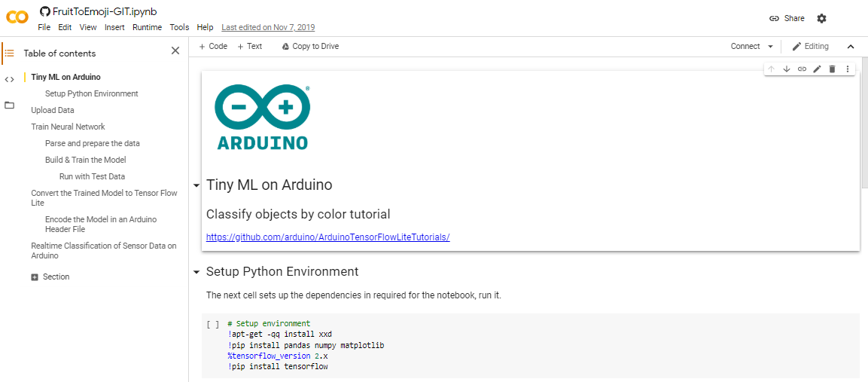Open the Insert menu
This screenshot has width=868, height=382.
(x=114, y=27)
